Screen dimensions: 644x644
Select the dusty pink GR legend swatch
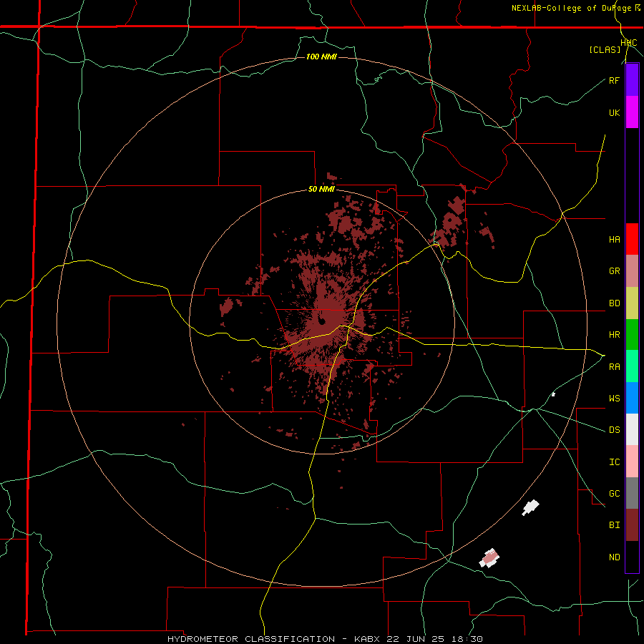(x=632, y=271)
